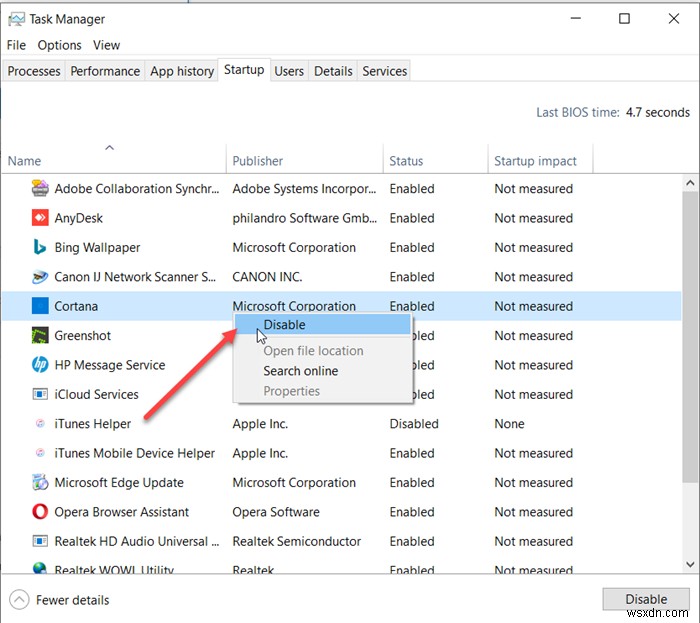Click the Realtek HD Audio Universal icon
The width and height of the screenshot is (700, 623).
point(40,541)
